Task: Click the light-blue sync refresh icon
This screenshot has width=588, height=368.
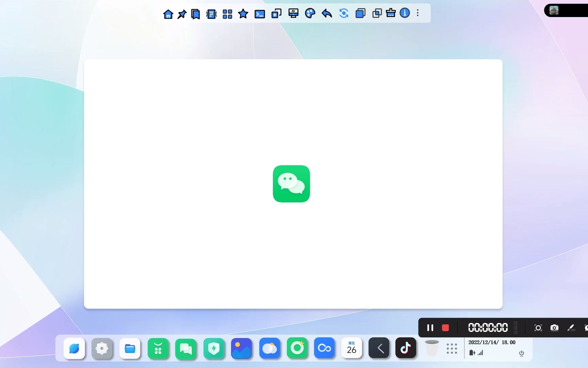Action: 344,13
